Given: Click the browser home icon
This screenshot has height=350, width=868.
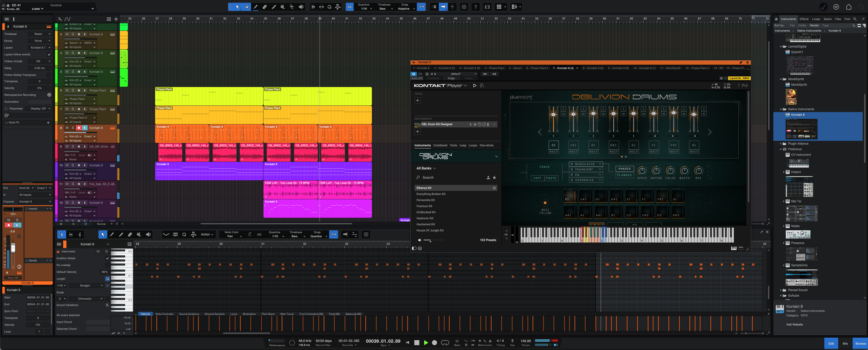Looking at the screenshot, I should 776,19.
